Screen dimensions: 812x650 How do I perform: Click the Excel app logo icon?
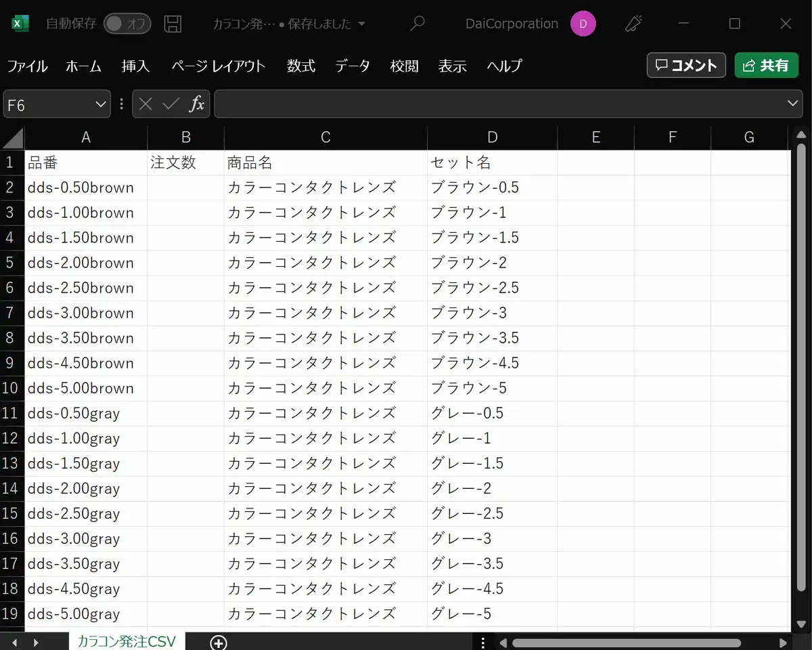pyautogui.click(x=20, y=24)
